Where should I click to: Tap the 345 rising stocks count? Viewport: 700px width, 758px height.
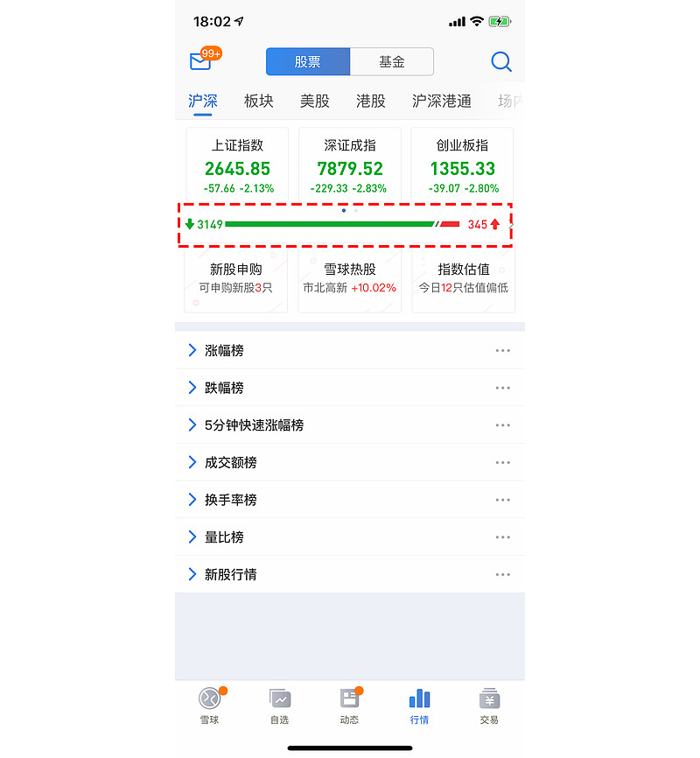(x=477, y=224)
